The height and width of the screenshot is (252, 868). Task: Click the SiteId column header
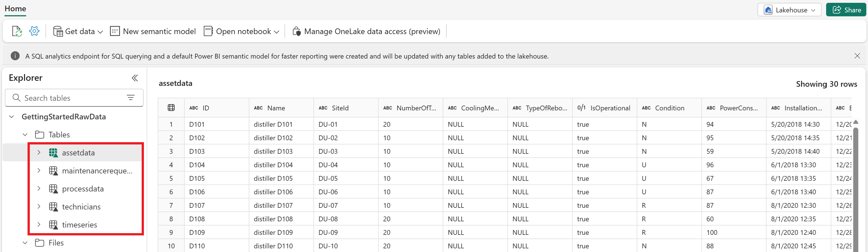(346, 108)
